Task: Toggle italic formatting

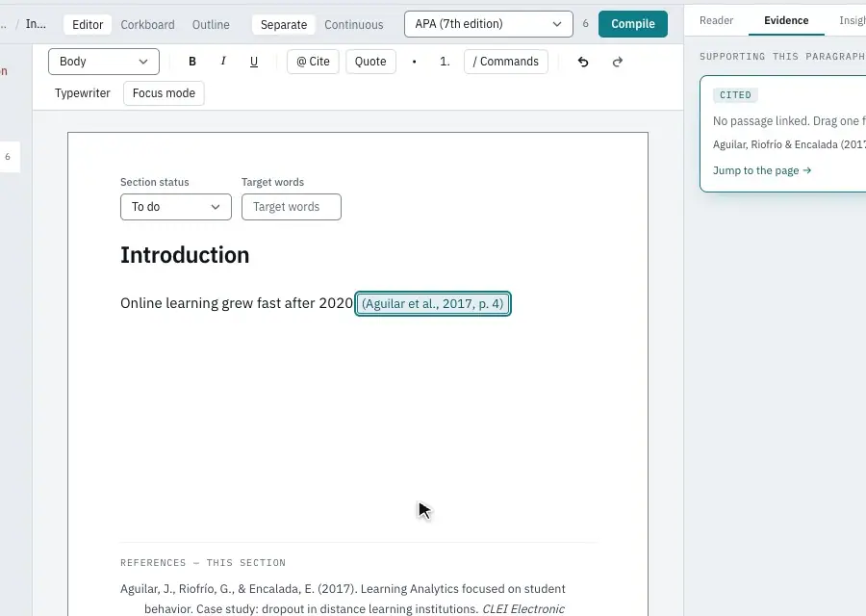Action: (x=223, y=62)
